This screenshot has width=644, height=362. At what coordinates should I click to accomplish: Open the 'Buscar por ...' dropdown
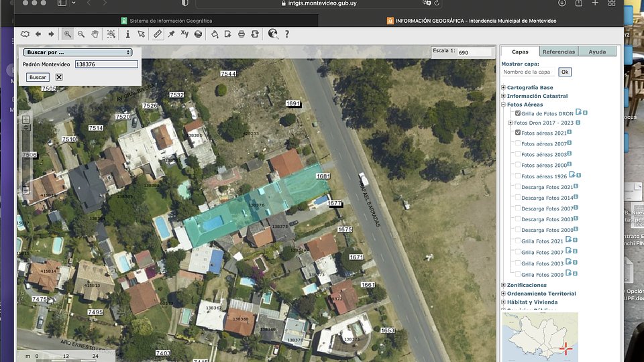[78, 52]
